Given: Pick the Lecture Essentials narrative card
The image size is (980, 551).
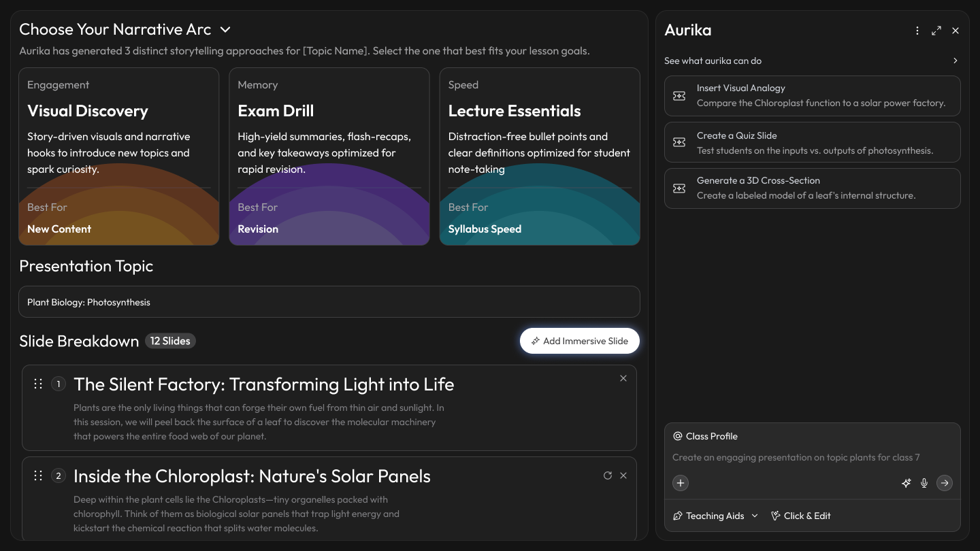Looking at the screenshot, I should coord(540,156).
